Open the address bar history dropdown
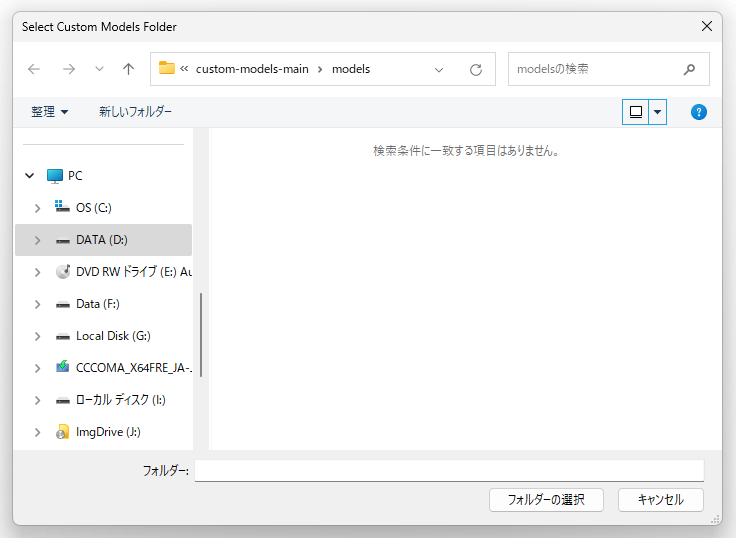This screenshot has height=538, width=736. point(439,70)
